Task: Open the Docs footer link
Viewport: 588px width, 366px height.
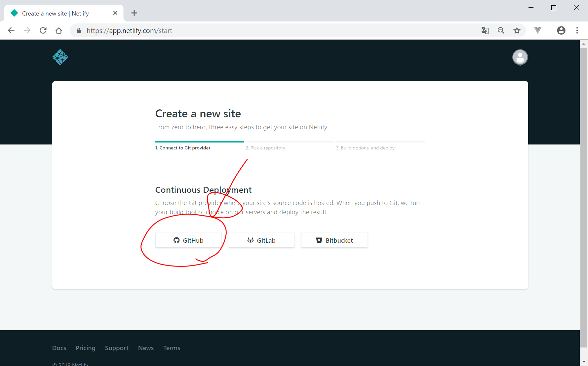Action: point(59,348)
